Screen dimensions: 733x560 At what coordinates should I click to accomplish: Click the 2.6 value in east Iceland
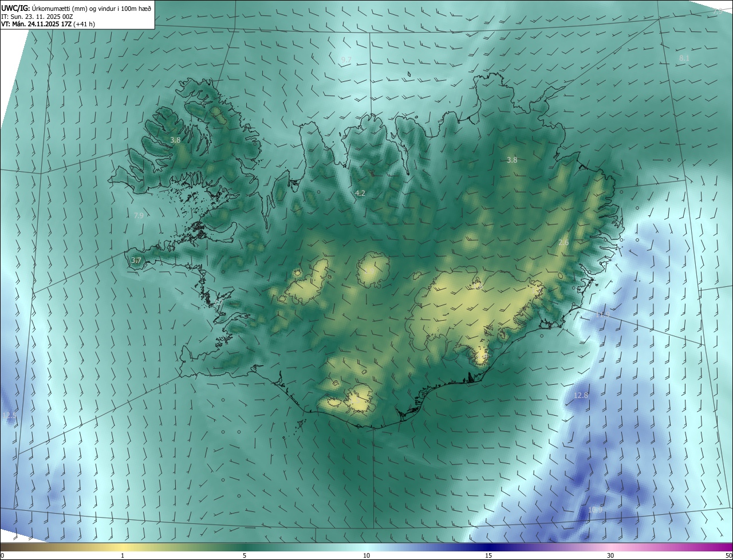(x=563, y=243)
